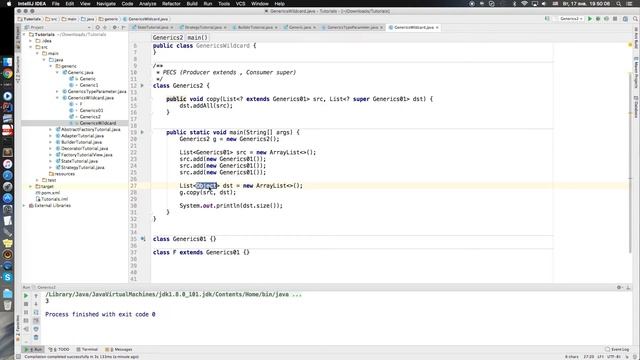Screen dimensions: 640x360
Task: Open the Messages tool window tab
Action: (x=119, y=349)
